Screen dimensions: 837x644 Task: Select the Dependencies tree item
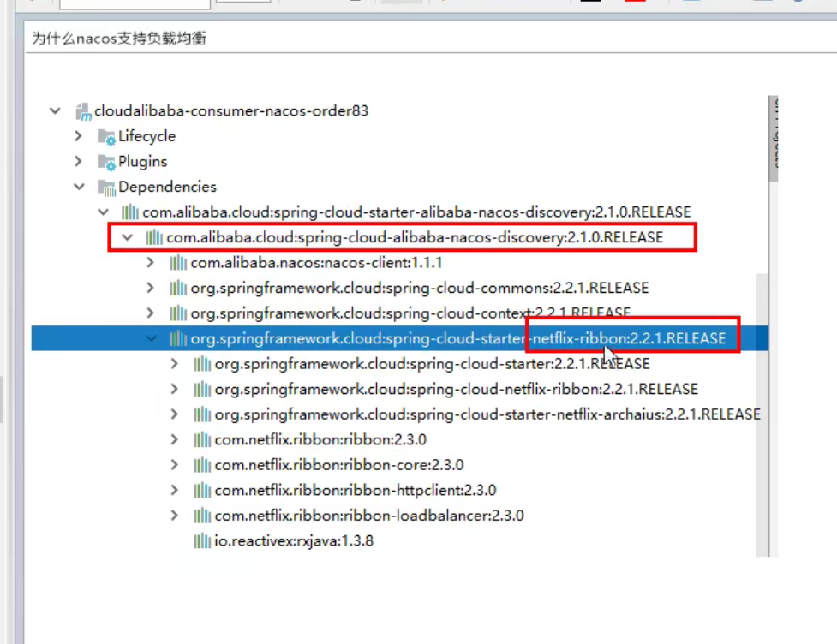(167, 187)
